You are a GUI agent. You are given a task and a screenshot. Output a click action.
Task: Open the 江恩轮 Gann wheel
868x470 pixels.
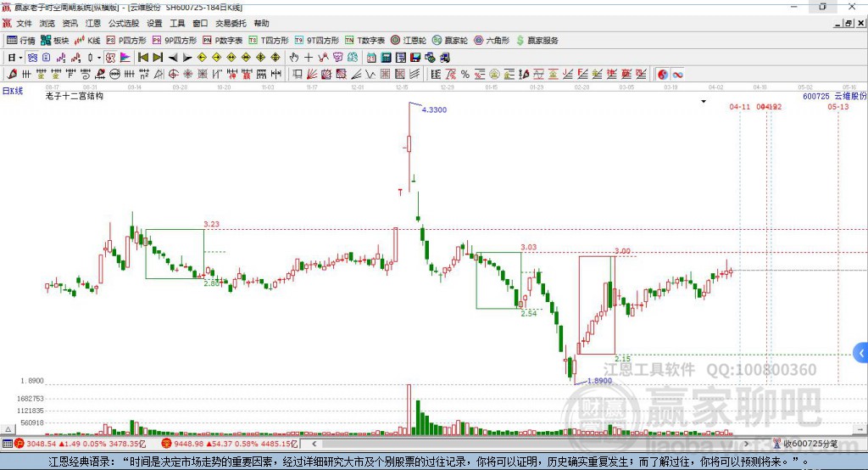pos(409,41)
